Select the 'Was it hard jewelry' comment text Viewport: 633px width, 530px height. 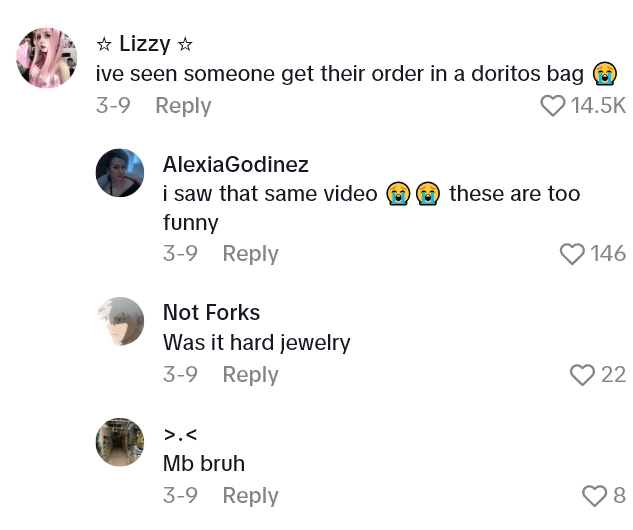(257, 342)
